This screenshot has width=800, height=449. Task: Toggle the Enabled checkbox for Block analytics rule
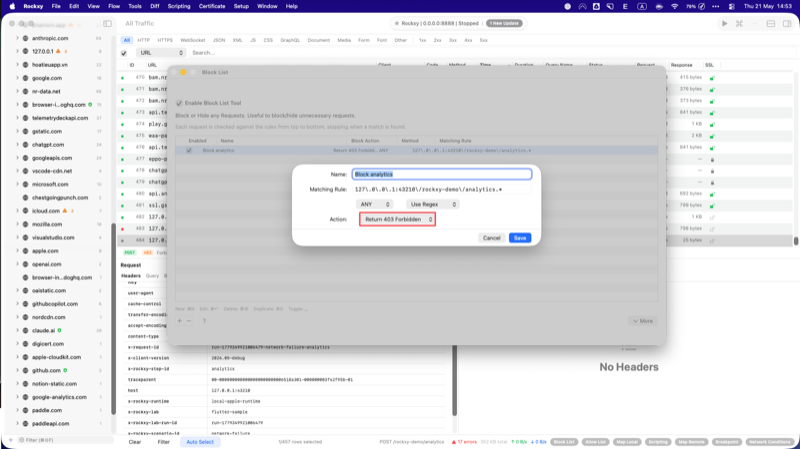[189, 151]
